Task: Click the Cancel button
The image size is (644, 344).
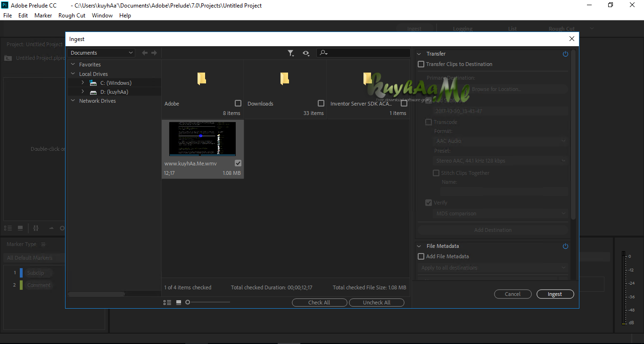Action: (x=512, y=294)
